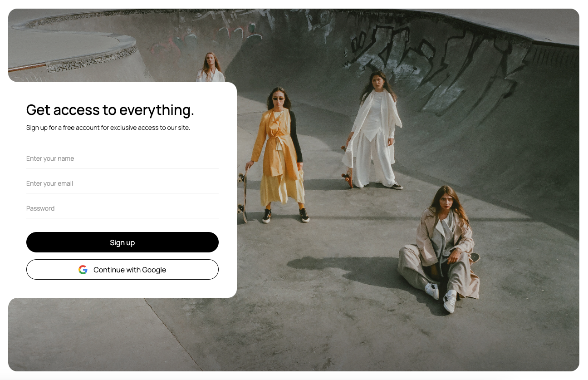
Task: Submit the form with the Sign up button
Action: (x=122, y=242)
